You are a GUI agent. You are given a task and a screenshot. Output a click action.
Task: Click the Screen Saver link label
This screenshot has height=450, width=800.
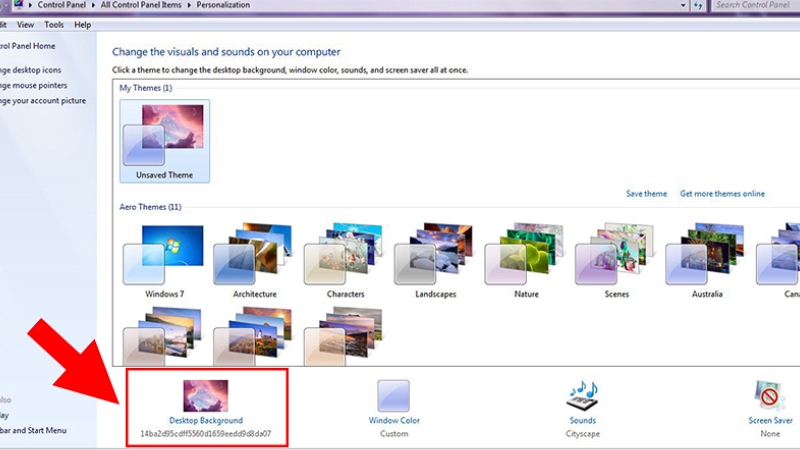(770, 420)
